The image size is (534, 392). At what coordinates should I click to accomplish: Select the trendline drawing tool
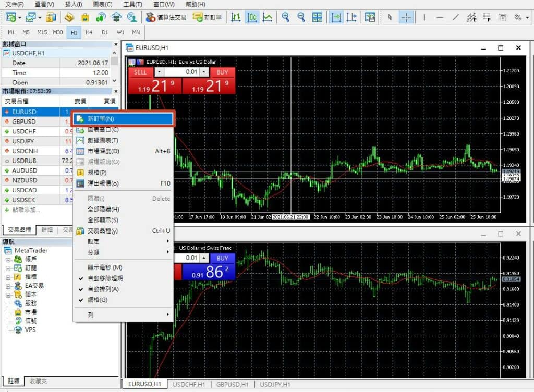click(x=455, y=17)
